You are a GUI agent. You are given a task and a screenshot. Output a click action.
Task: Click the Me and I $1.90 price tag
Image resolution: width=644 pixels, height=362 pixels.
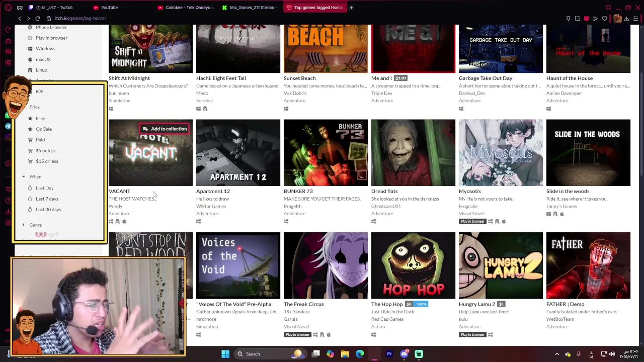click(x=400, y=78)
